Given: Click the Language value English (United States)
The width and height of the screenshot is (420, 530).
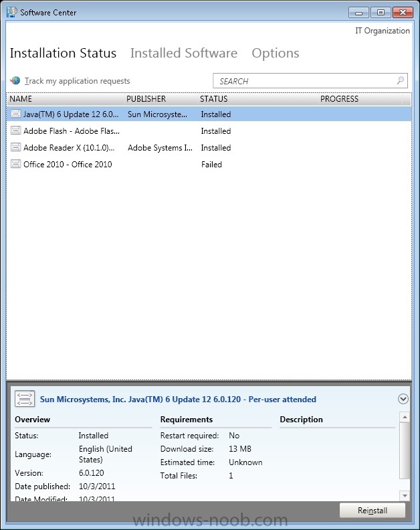Looking at the screenshot, I should coord(106,454).
